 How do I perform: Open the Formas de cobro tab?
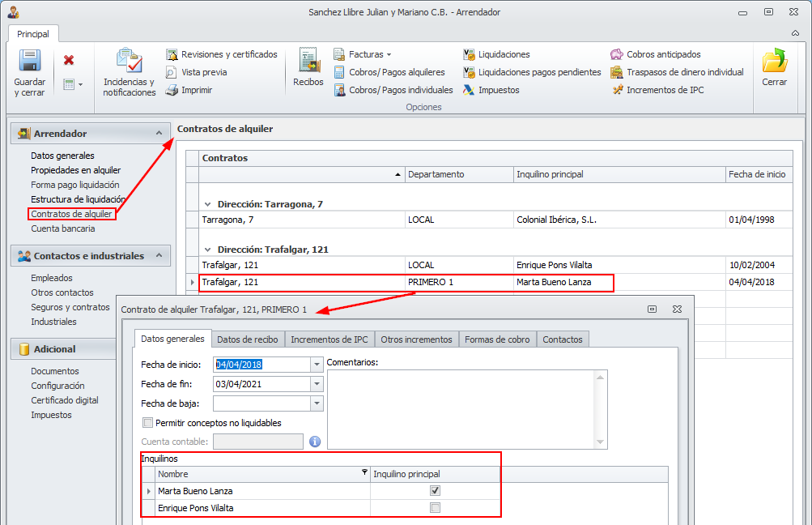coord(497,339)
